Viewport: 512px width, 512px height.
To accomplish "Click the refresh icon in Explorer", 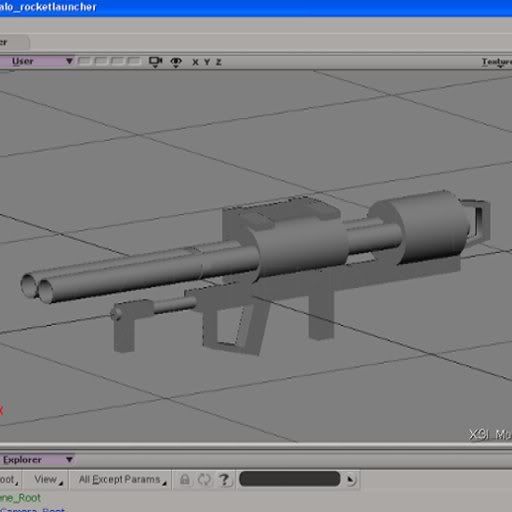I will [204, 480].
